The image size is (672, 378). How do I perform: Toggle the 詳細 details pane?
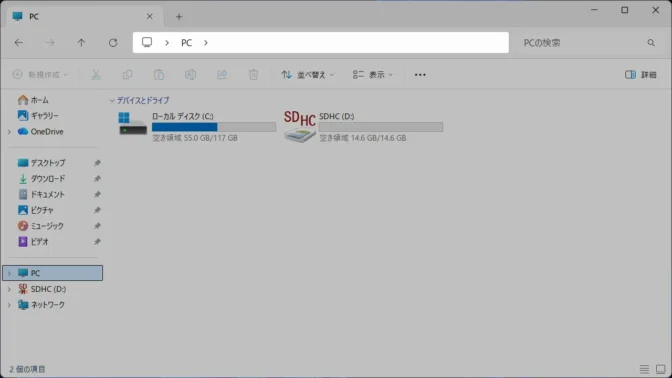point(641,75)
